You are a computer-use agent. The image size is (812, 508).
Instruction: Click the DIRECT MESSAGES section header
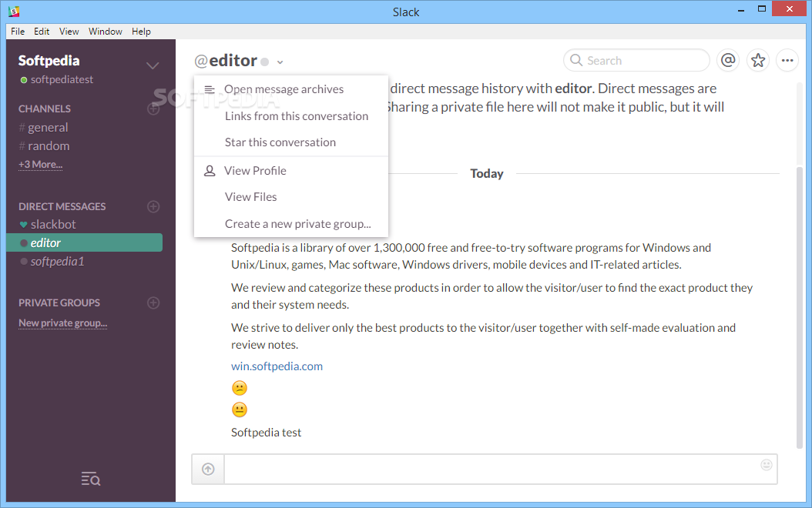62,206
